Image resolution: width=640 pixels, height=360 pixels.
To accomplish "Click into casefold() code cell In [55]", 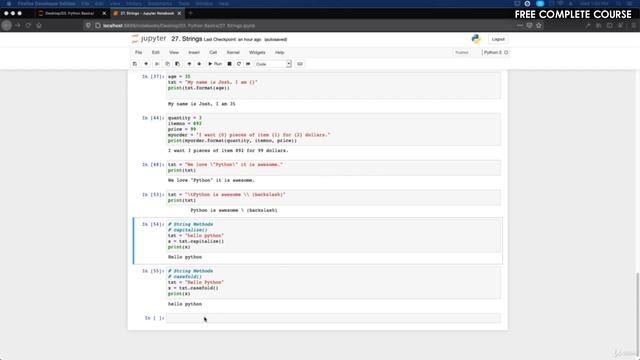I will (333, 282).
